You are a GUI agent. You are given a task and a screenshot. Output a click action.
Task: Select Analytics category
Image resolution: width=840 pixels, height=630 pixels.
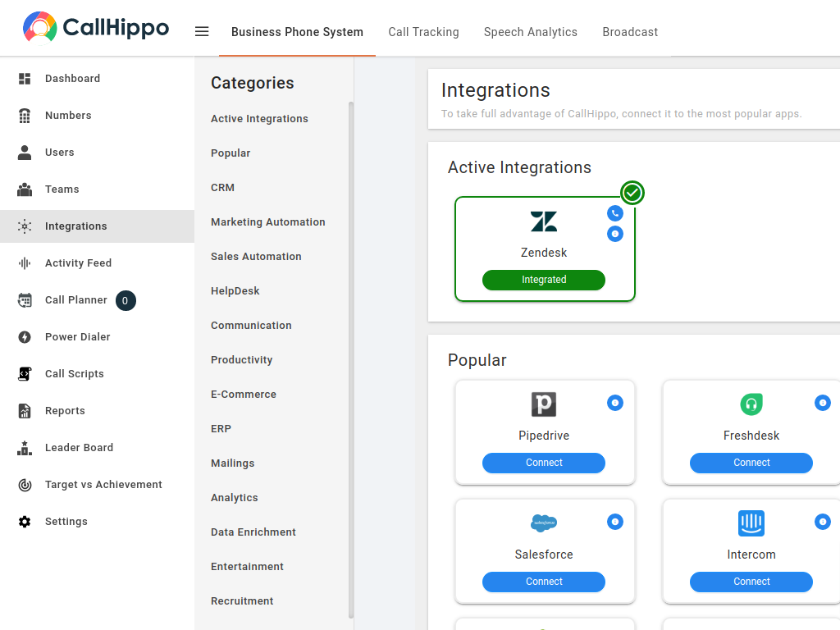[234, 498]
